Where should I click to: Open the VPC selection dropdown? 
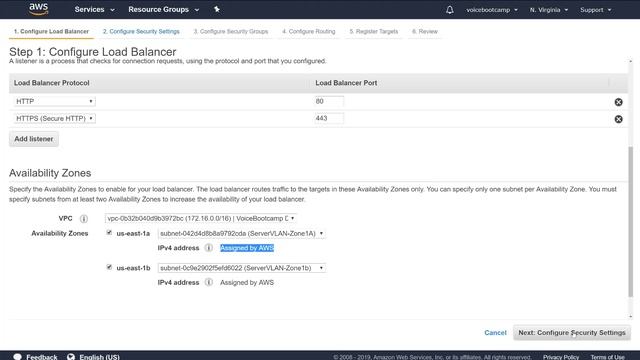pos(200,218)
